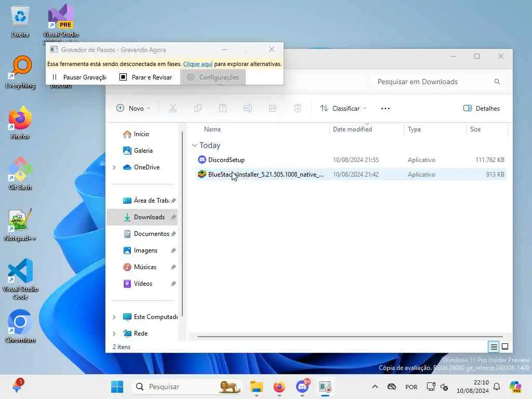532x399 pixels.
Task: Click Parar e Revisar button
Action: 146,77
